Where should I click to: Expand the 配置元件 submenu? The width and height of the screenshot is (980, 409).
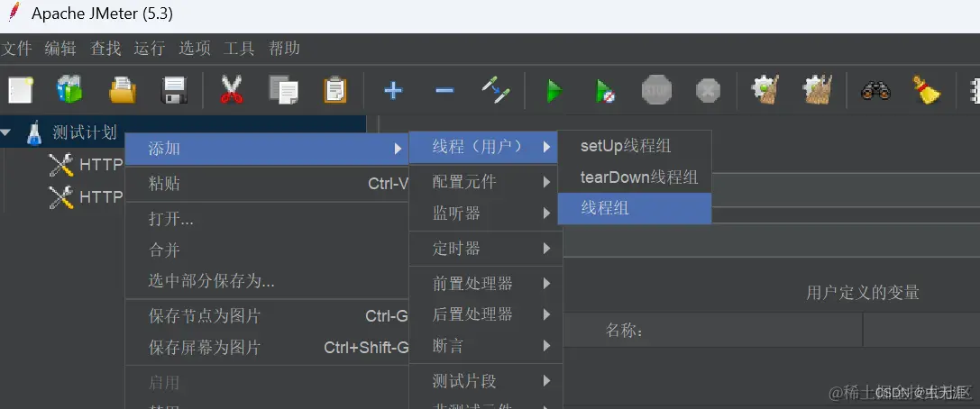[484, 182]
